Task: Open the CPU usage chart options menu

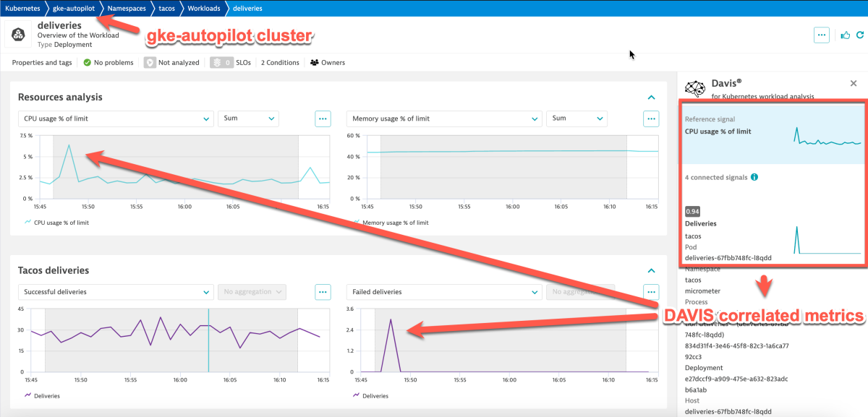Action: 323,119
